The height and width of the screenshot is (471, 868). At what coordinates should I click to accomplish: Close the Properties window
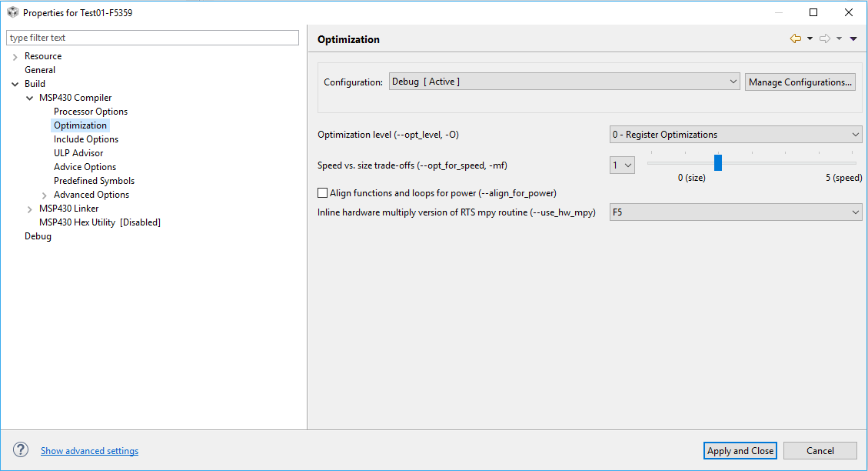(849, 12)
